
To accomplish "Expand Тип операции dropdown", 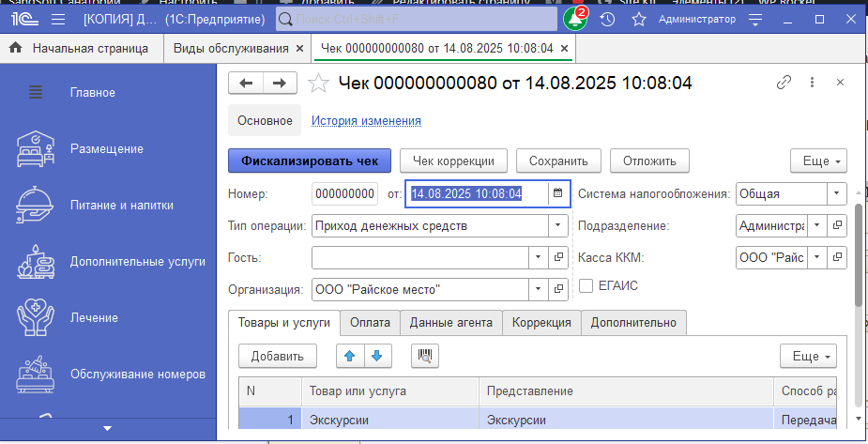I will click(557, 226).
